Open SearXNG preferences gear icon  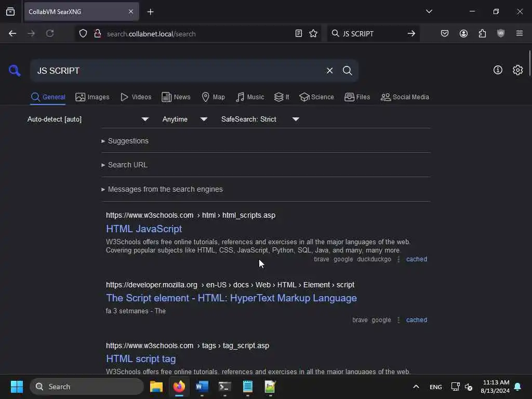pyautogui.click(x=517, y=70)
